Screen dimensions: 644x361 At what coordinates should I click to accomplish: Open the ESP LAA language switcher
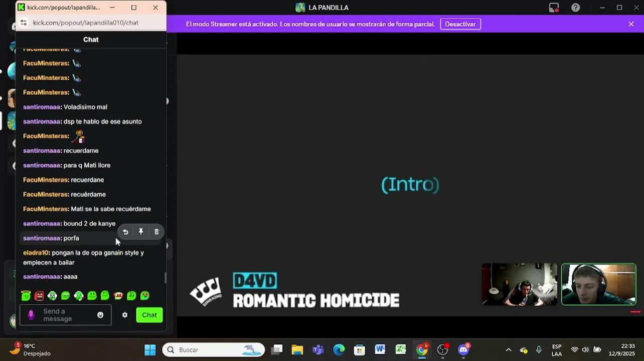pyautogui.click(x=557, y=350)
